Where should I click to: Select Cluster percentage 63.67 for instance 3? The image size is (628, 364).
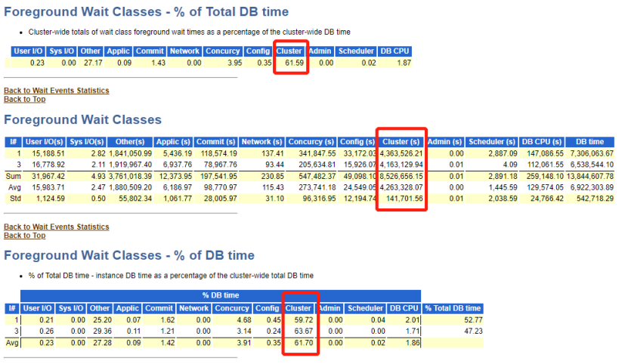[304, 332]
